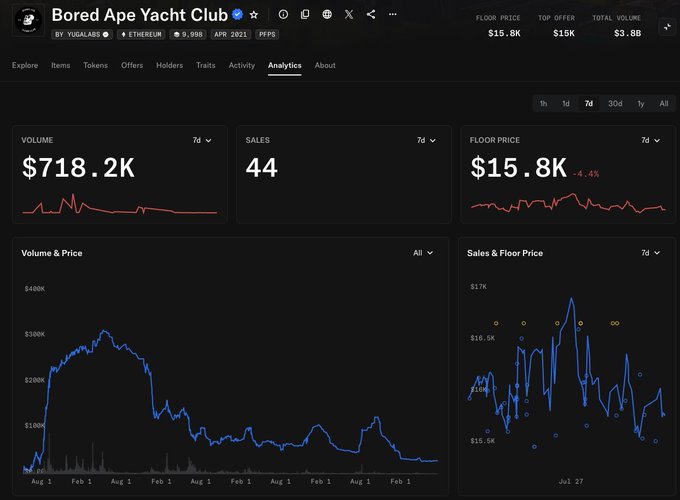
Task: Open the Activity tab
Action: (x=242, y=65)
